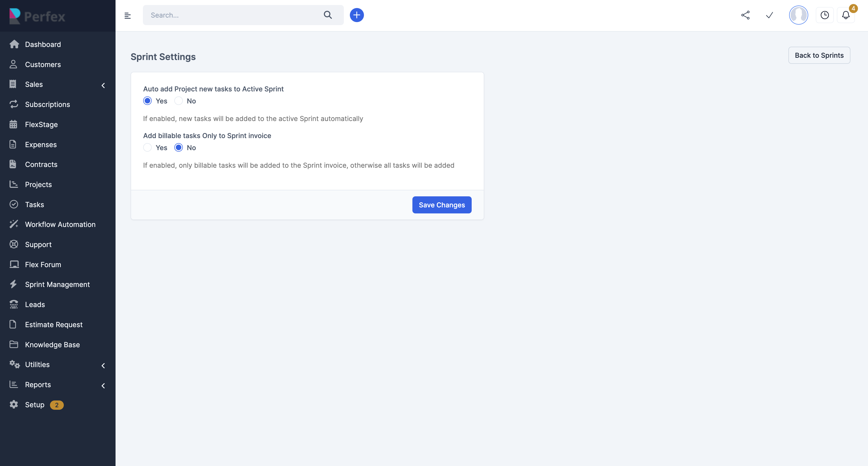Go to Workflow Automation menu item
868x466 pixels.
60,224
